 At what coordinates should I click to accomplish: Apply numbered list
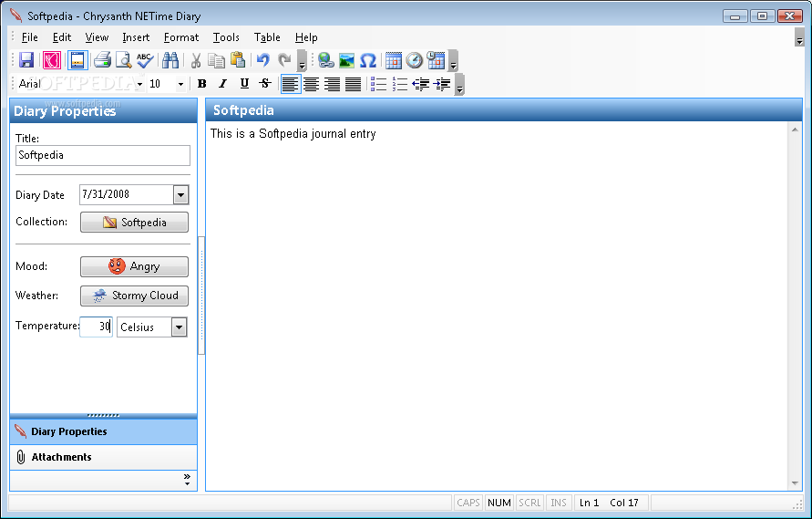click(x=400, y=84)
